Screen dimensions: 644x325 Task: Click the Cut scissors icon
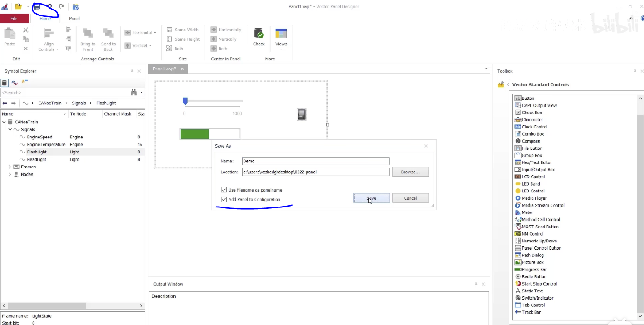point(26,30)
